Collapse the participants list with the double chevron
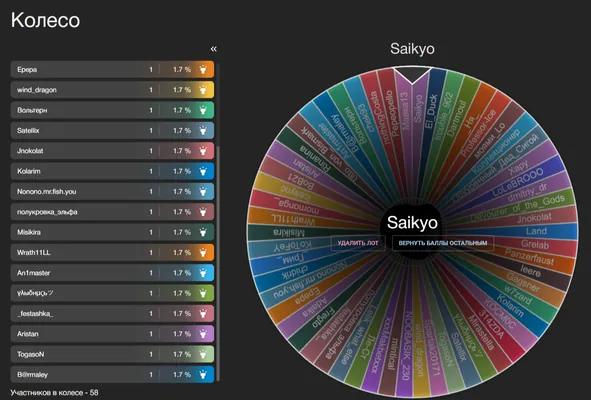Image resolution: width=591 pixels, height=400 pixels. (214, 49)
